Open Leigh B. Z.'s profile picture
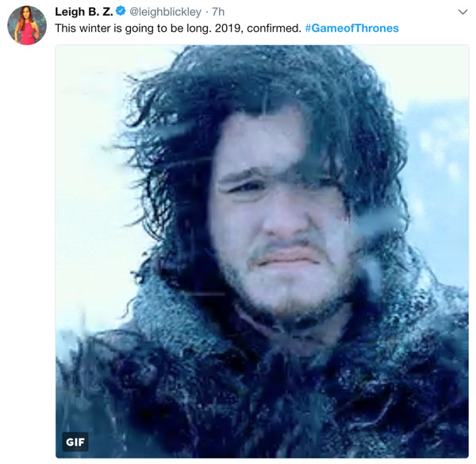This screenshot has width=476, height=464. tap(26, 26)
